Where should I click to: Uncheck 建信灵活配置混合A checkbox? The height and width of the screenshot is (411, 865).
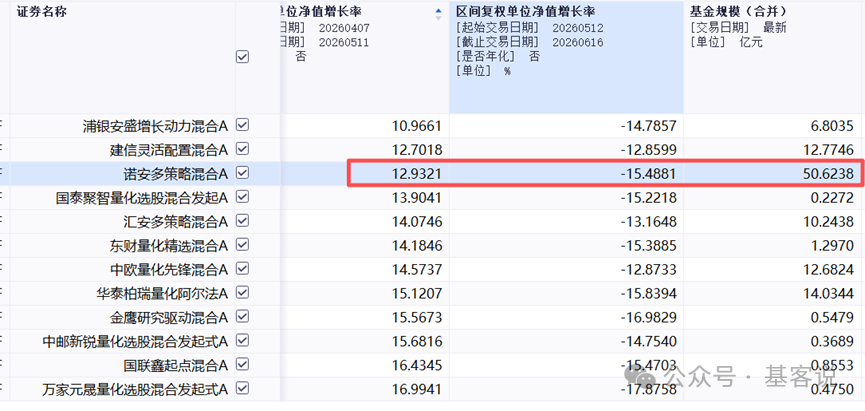pos(242,149)
